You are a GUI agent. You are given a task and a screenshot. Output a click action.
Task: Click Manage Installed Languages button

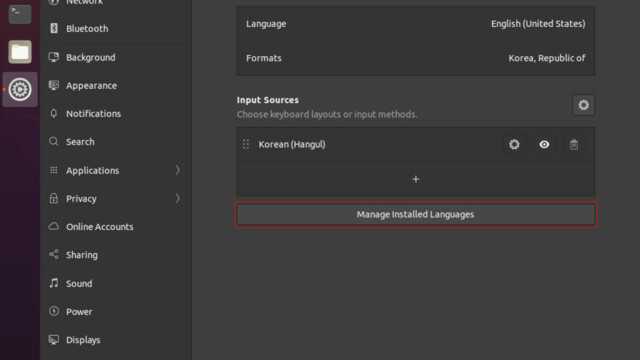tap(416, 214)
